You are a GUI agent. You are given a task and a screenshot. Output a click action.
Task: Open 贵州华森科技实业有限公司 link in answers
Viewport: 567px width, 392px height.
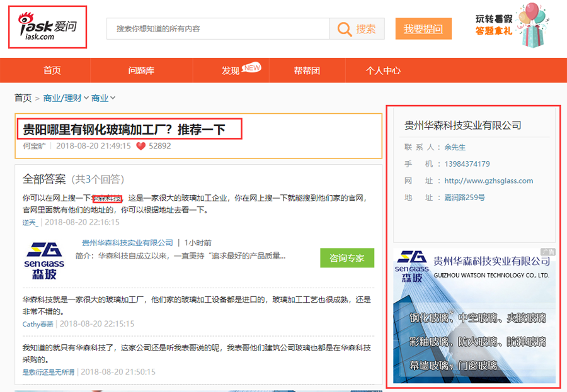[x=127, y=243]
